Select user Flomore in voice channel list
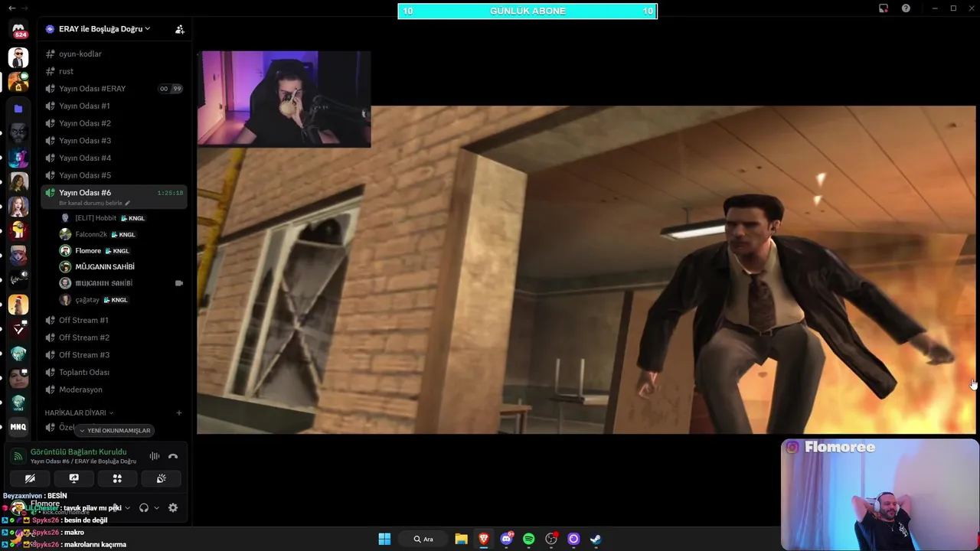980x551 pixels. tap(95, 250)
